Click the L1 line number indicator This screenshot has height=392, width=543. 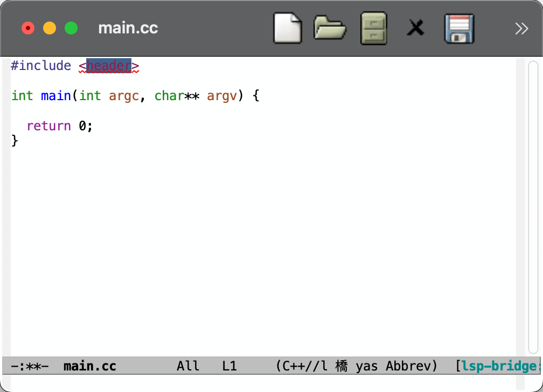pos(229,366)
